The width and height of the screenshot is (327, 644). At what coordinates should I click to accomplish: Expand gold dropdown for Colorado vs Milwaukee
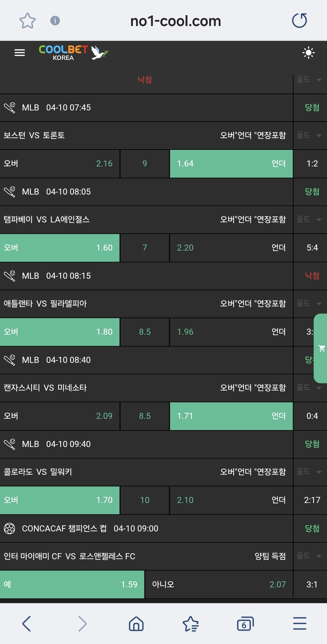click(309, 472)
